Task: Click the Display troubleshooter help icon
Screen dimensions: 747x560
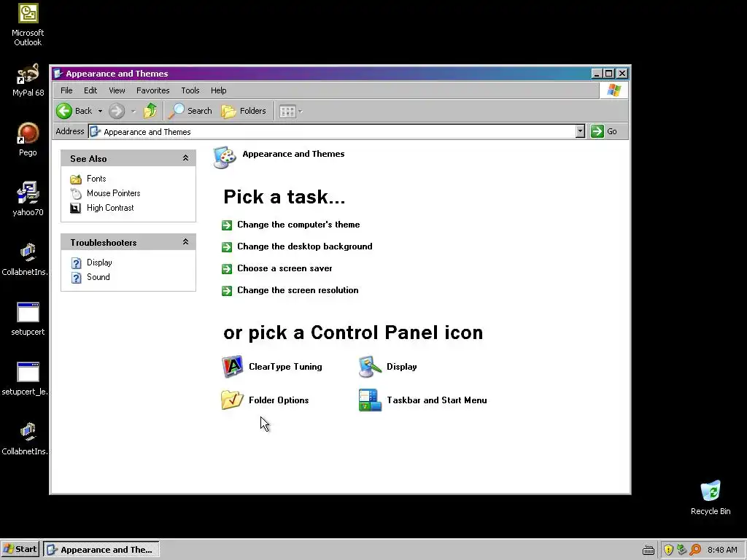Action: [x=76, y=262]
